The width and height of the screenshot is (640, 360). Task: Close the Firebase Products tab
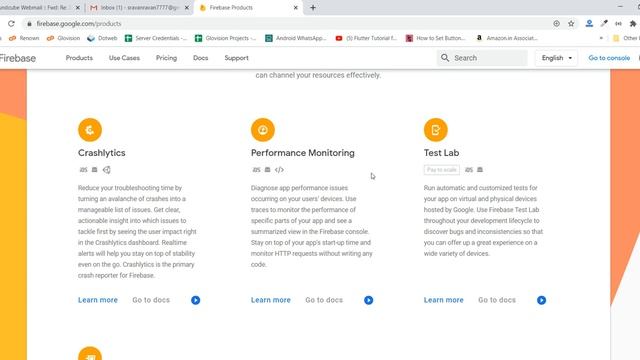[296, 7]
